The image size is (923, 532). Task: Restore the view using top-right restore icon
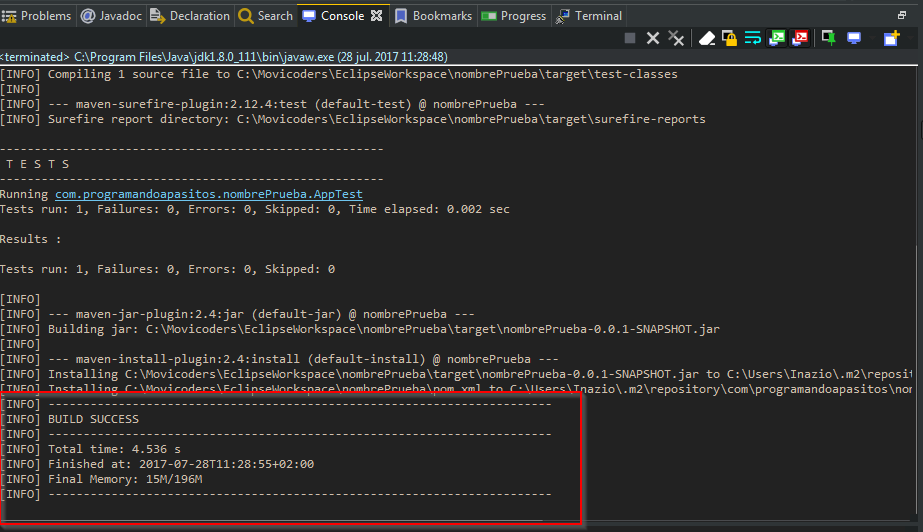click(902, 15)
